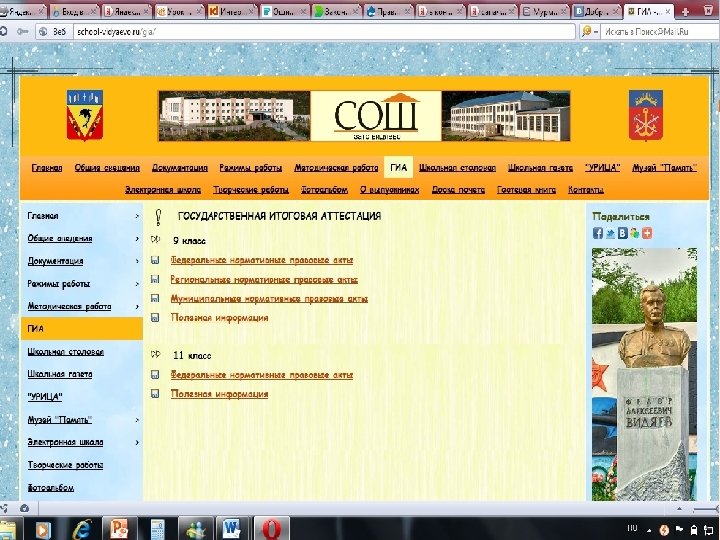Open Windows Media Player from the taskbar
720x540 pixels.
click(x=42, y=529)
